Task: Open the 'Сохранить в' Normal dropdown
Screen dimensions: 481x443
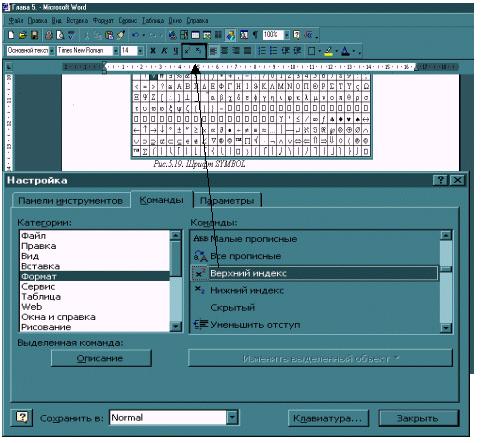Action: click(232, 417)
